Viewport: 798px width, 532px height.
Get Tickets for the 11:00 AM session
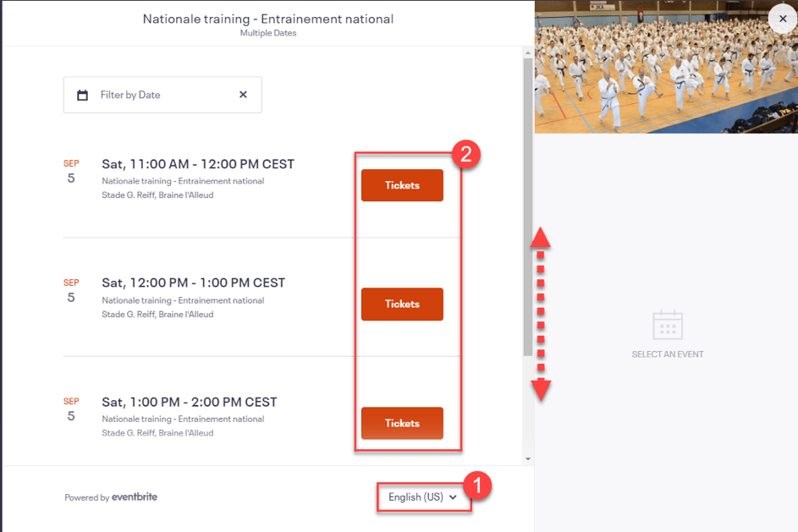point(402,185)
